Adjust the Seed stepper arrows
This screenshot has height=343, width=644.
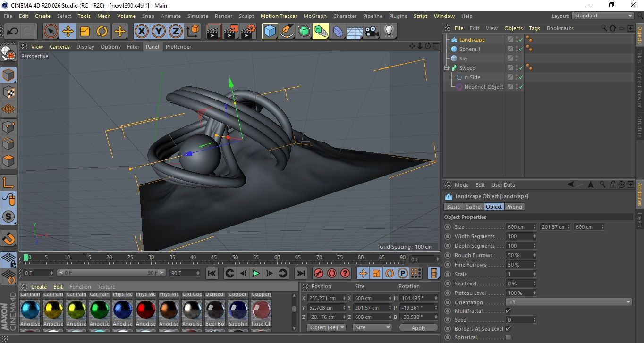click(534, 320)
